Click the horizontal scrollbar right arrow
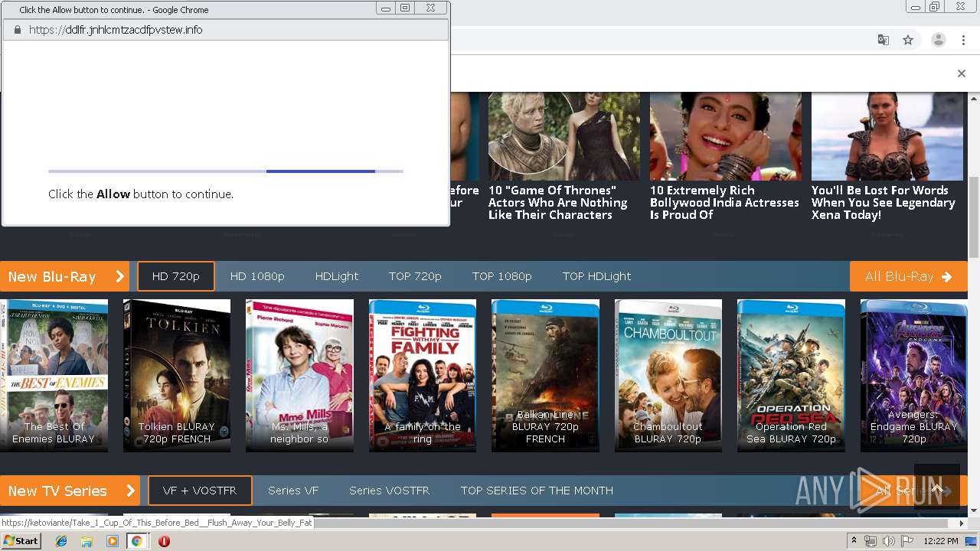Viewport: 980px width, 551px height. pos(962,523)
